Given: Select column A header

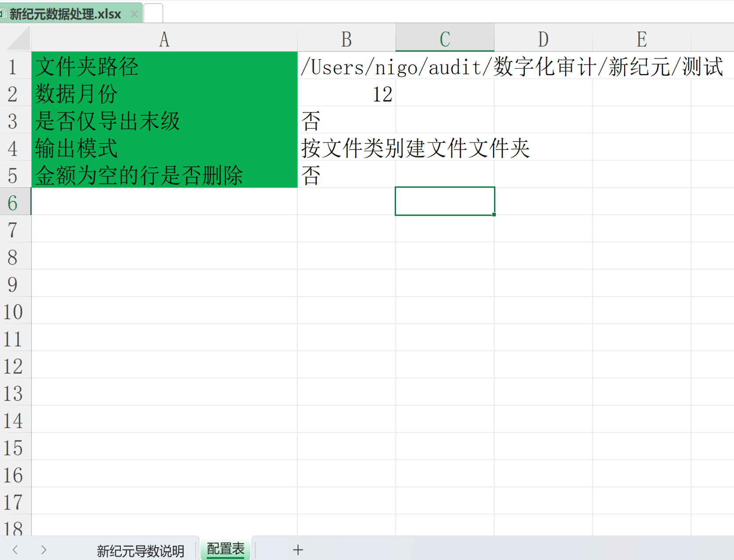Looking at the screenshot, I should 164,39.
